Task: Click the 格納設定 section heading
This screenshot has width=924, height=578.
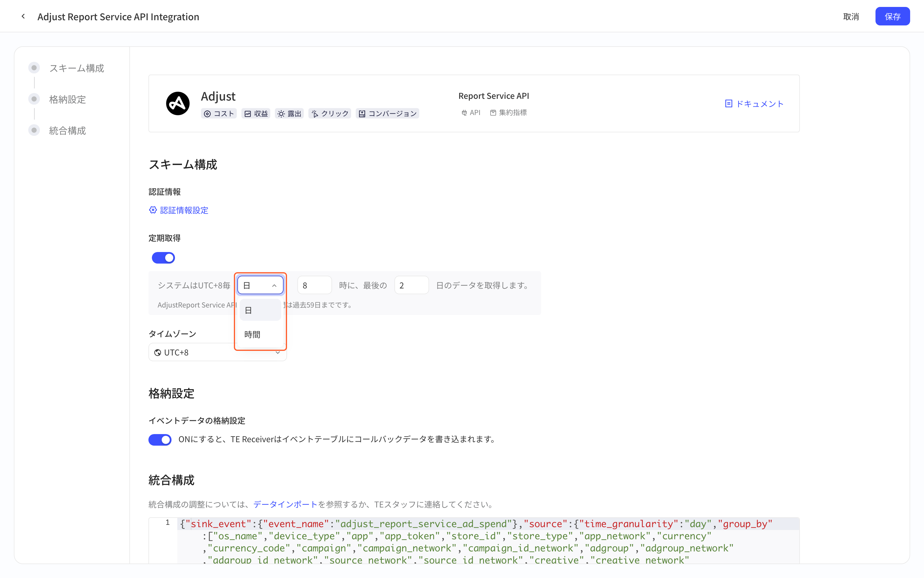Action: click(x=172, y=393)
